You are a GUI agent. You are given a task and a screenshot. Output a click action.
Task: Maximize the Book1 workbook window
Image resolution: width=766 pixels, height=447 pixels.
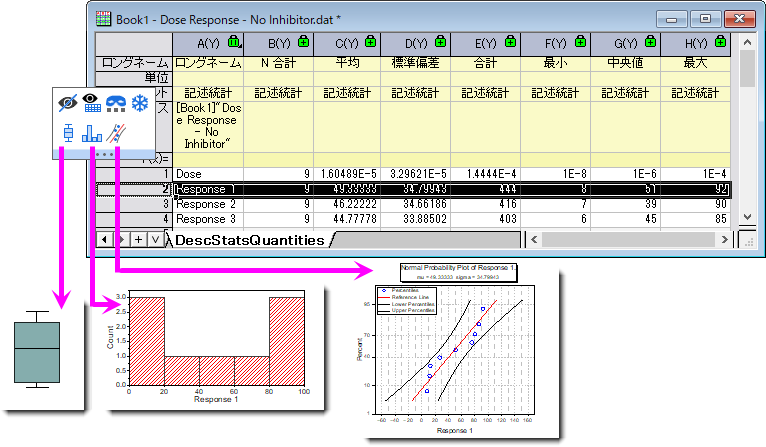coord(705,19)
